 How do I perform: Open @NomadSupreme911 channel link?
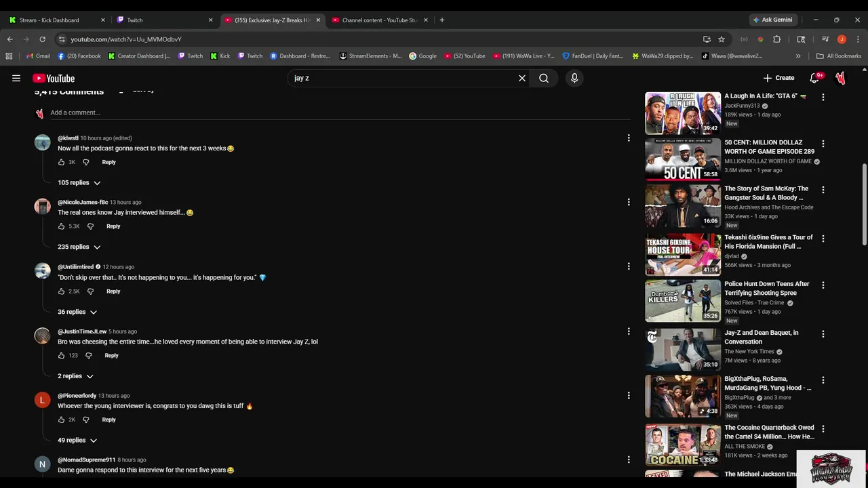point(87,460)
